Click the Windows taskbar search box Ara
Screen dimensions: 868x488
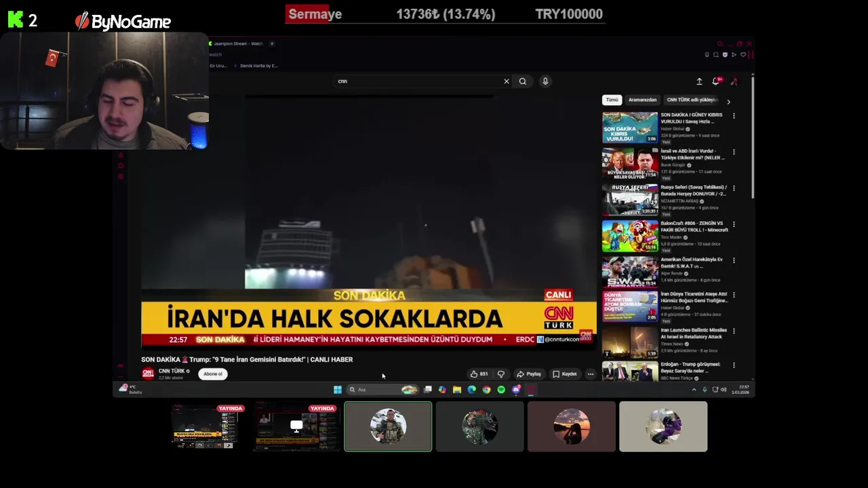point(382,390)
